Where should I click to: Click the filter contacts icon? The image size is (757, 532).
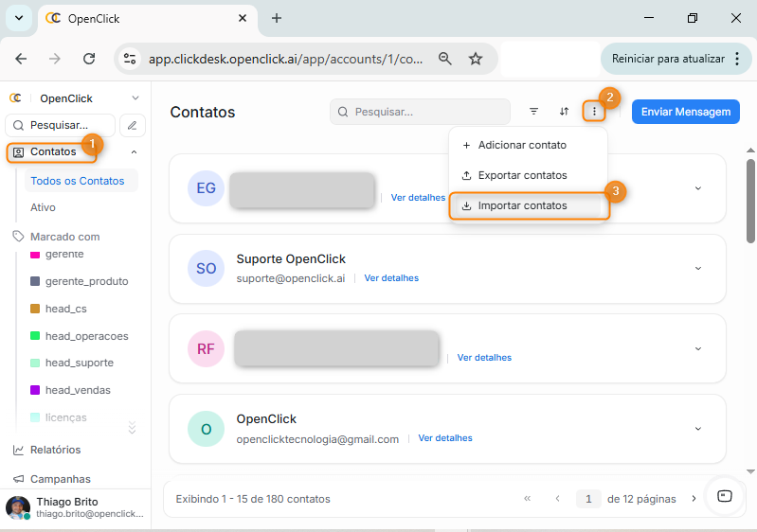(533, 112)
